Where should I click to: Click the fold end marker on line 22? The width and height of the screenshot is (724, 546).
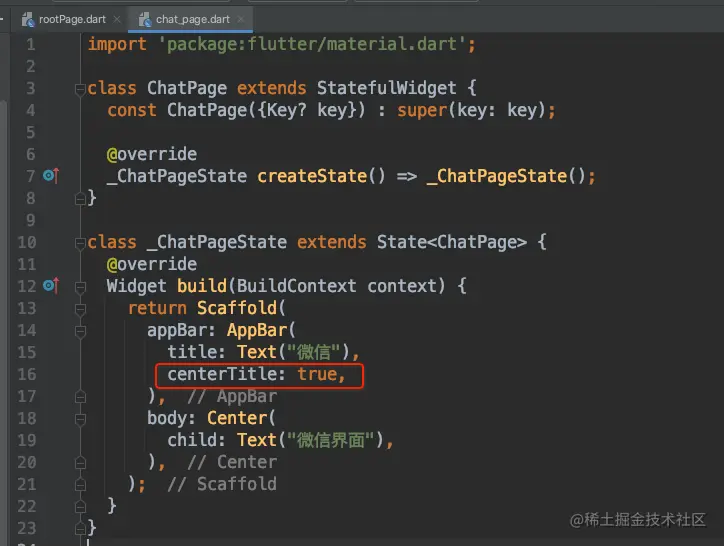tap(80, 507)
